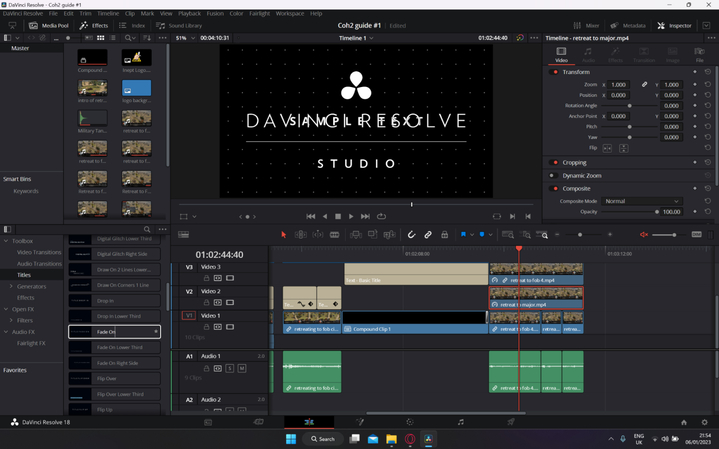Screen dimensions: 719x449
Task: Open the Sound Library panel
Action: coord(179,26)
